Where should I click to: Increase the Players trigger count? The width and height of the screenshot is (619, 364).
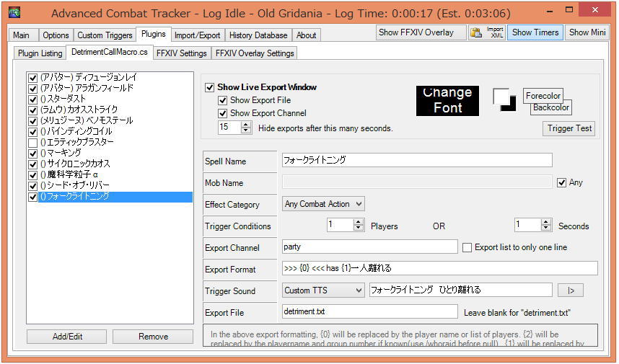[359, 222]
